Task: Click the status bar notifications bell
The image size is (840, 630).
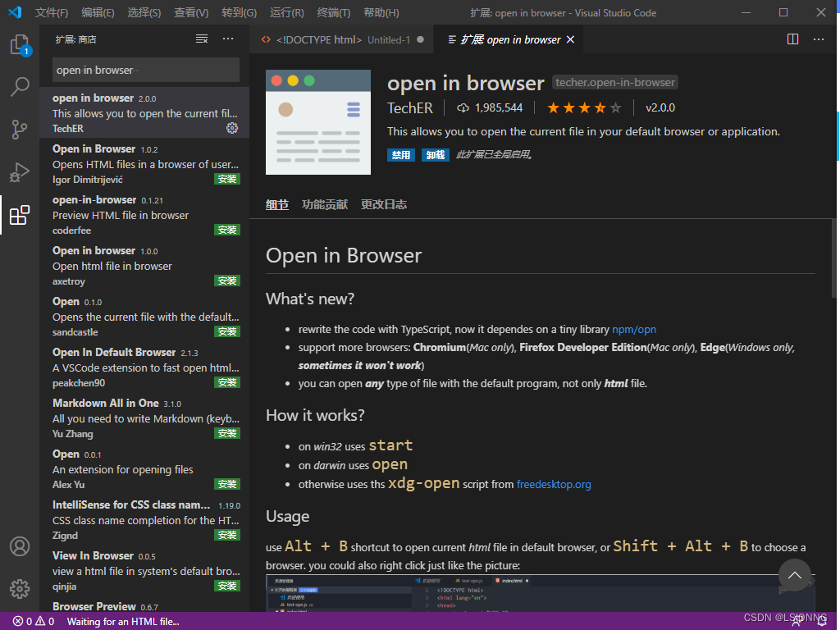Action: [x=822, y=622]
